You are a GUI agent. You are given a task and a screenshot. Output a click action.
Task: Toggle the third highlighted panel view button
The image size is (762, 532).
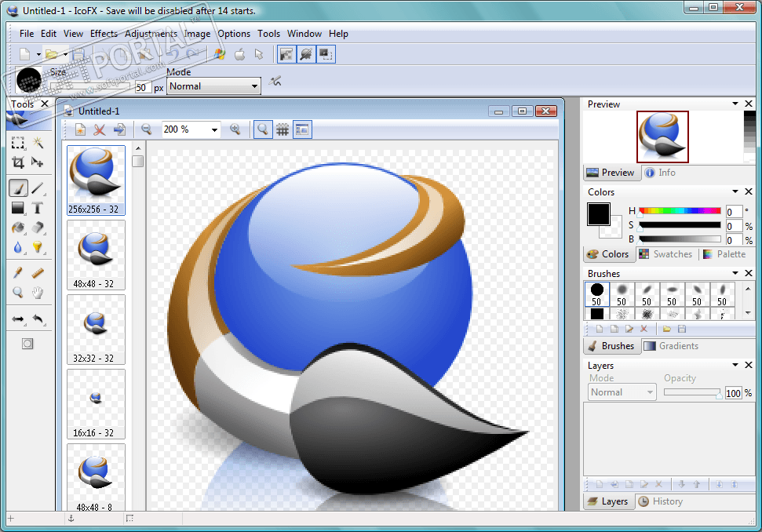coord(326,54)
